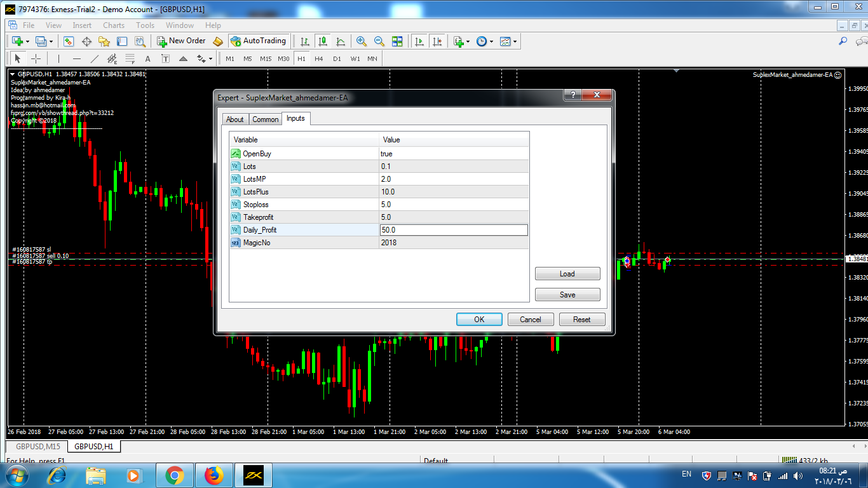Click the Daily_Profit value field

tap(453, 230)
